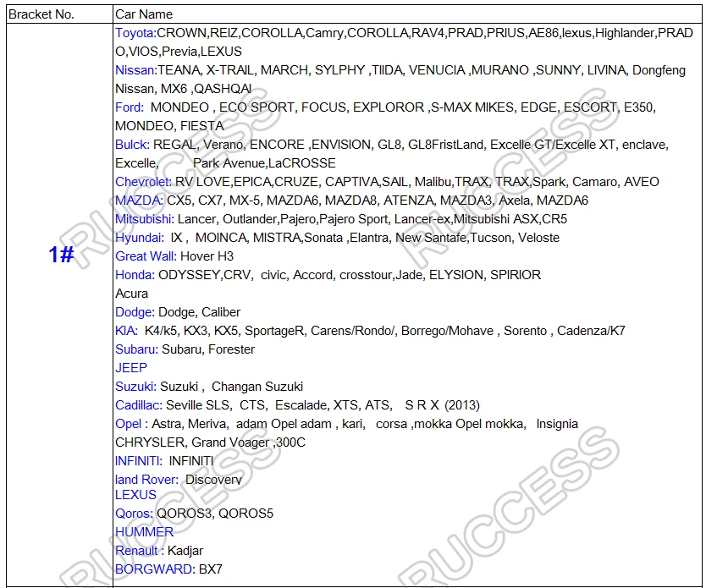Viewport: 706px width, 588px height.
Task: Click 'Subaru, Forester' model text
Action: (x=208, y=349)
